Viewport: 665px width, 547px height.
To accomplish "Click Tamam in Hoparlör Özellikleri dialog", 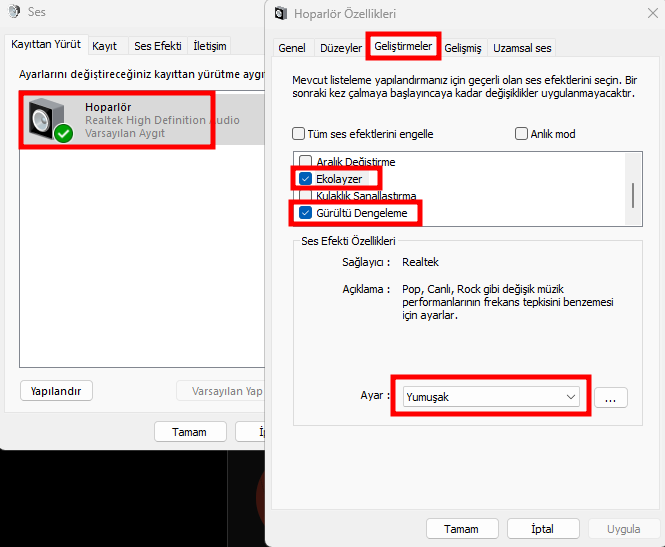I will pyautogui.click(x=462, y=529).
